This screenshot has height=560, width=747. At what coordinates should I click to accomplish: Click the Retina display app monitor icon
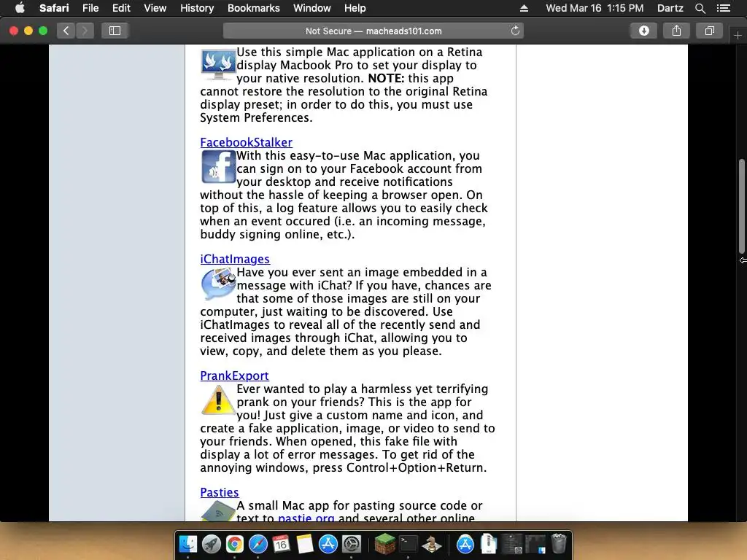(x=218, y=64)
